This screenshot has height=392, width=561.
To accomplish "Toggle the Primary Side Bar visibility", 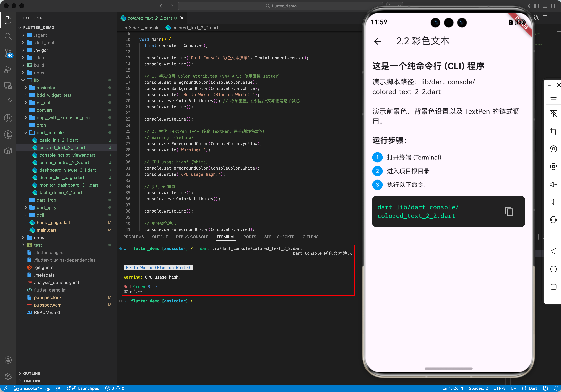I will [536, 6].
